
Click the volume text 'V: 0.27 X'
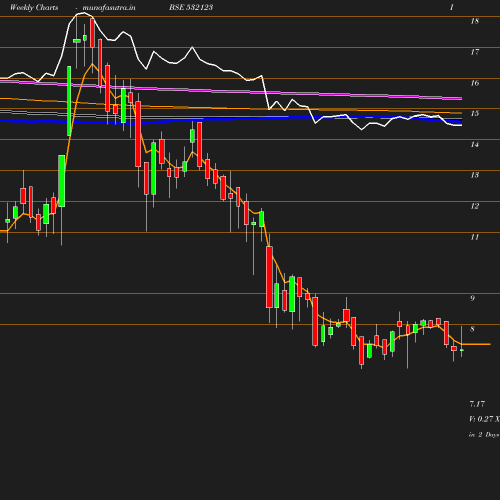click(484, 419)
